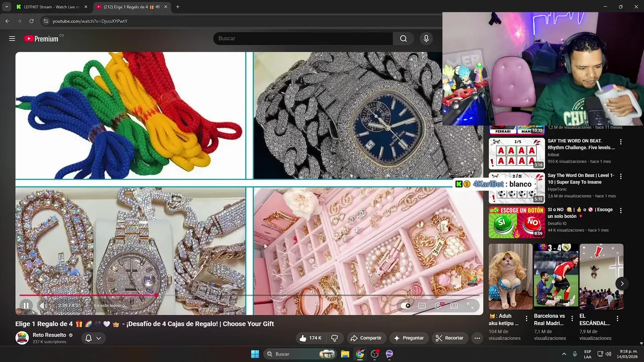The height and width of the screenshot is (362, 644).
Task: Open the Windows Start menu
Action: (255, 354)
